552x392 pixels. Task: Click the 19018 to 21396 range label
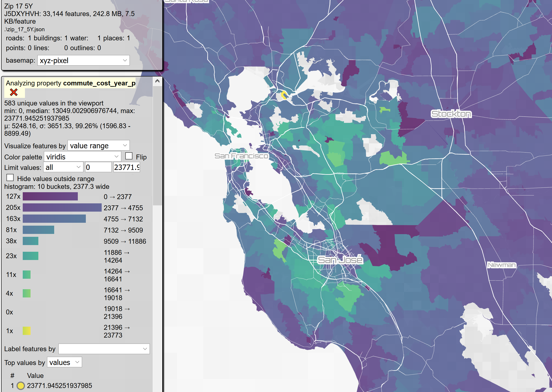point(117,312)
